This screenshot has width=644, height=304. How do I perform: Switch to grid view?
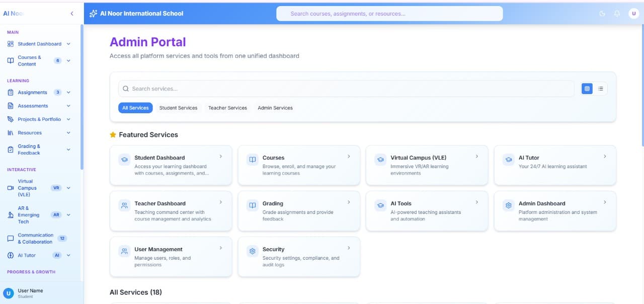587,89
